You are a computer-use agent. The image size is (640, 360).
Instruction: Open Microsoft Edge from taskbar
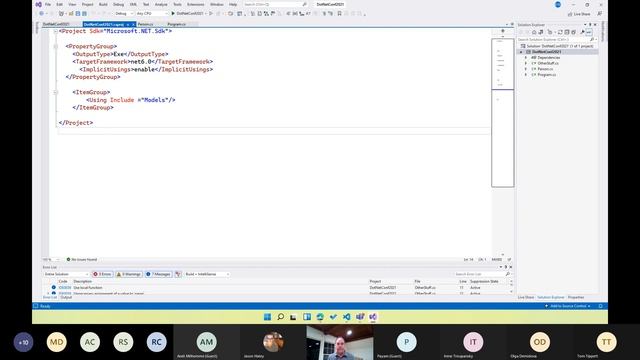320,317
